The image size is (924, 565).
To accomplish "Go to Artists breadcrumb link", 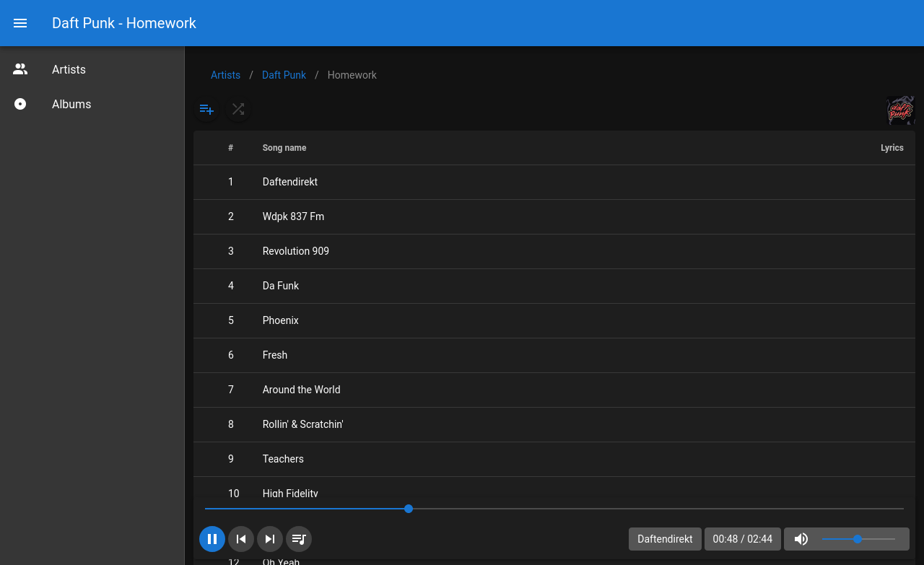I will [225, 75].
